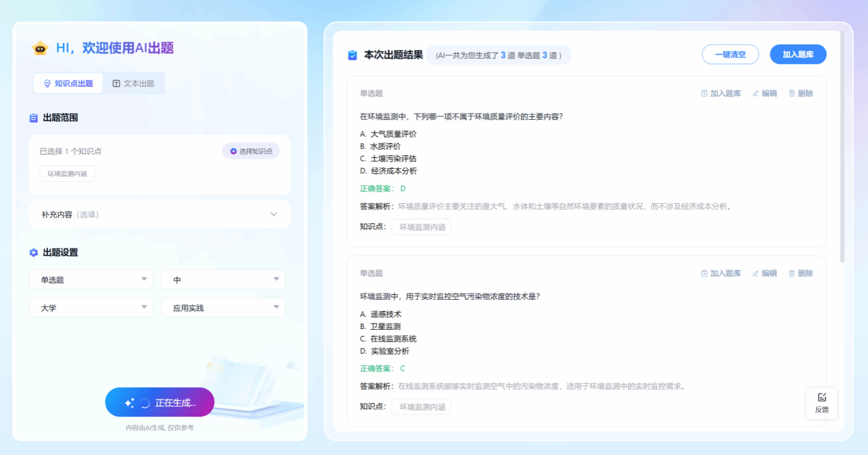This screenshot has height=455, width=868.
Task: Switch to 知识点出题 tab
Action: pyautogui.click(x=68, y=83)
